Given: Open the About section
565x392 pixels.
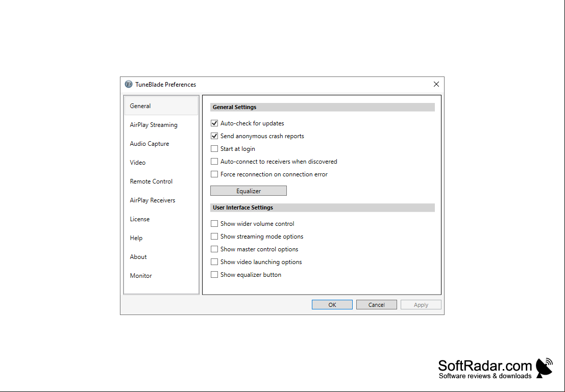Looking at the screenshot, I should (161, 256).
